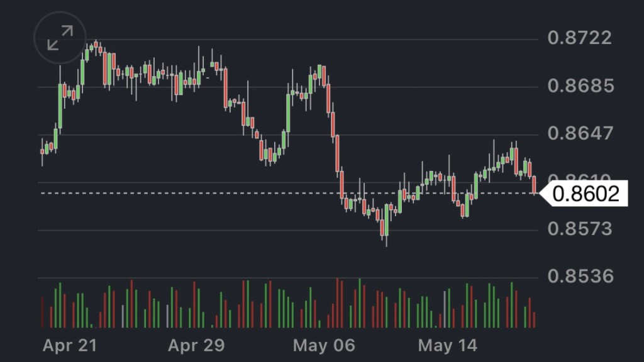Click the last red candlestick on the chart
The width and height of the screenshot is (644, 362).
coord(535,185)
